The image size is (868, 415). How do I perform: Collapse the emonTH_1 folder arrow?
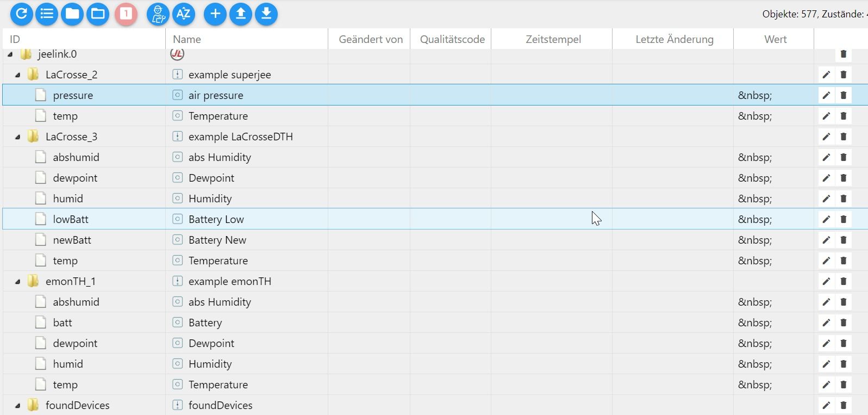click(18, 281)
